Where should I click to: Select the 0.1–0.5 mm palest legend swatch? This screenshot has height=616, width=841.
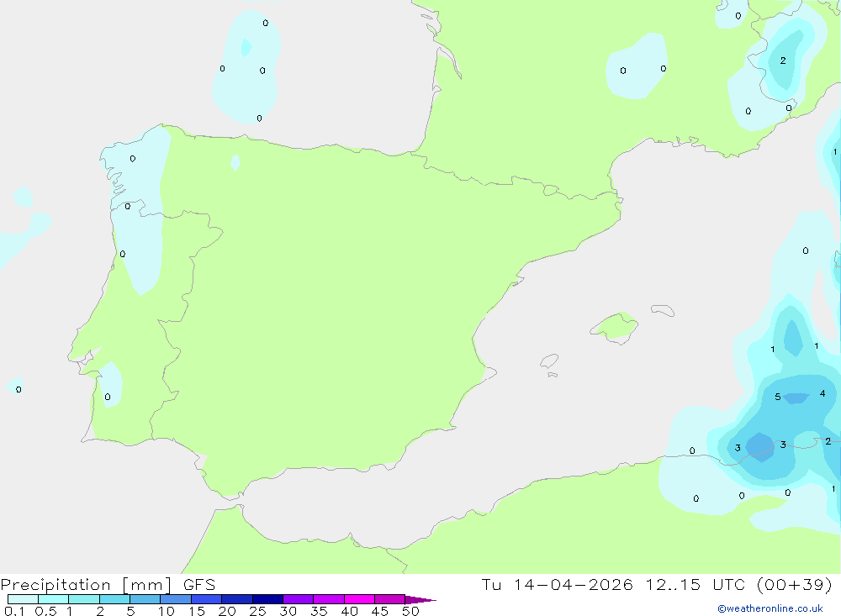coord(23,599)
